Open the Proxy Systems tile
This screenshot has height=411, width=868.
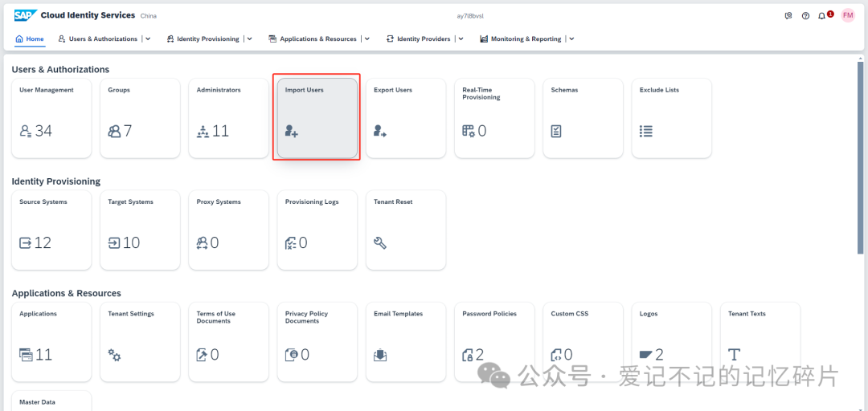point(228,230)
